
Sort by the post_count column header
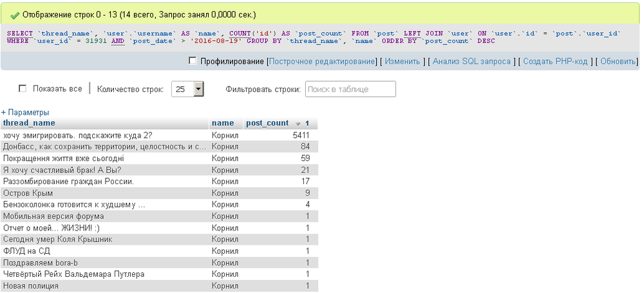(267, 123)
